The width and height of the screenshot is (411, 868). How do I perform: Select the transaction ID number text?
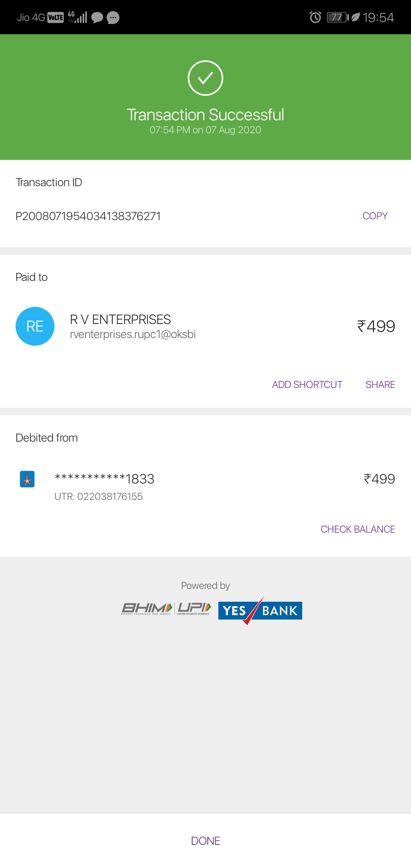[88, 216]
